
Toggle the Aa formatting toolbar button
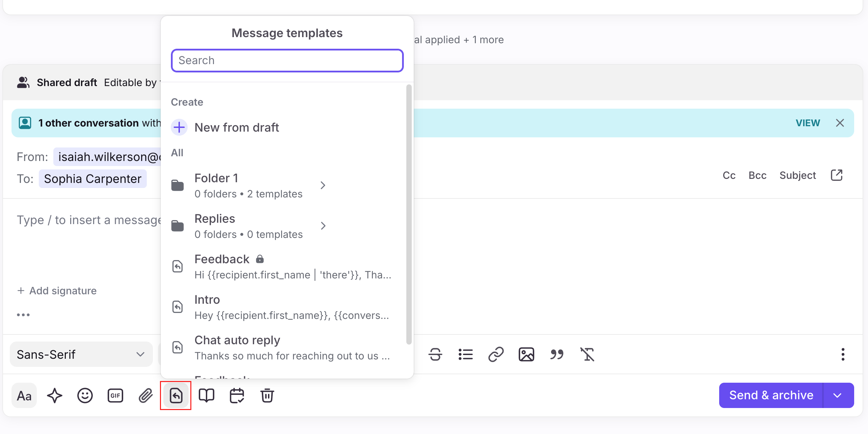coord(24,395)
